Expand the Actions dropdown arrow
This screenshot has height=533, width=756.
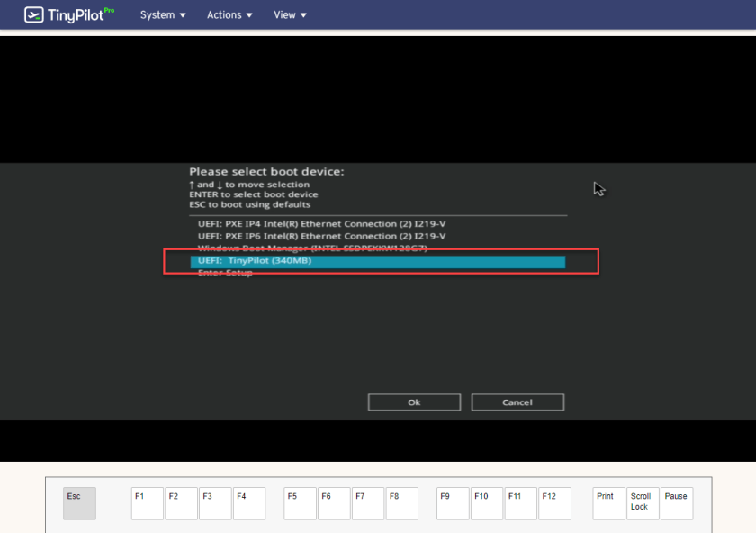coord(249,15)
